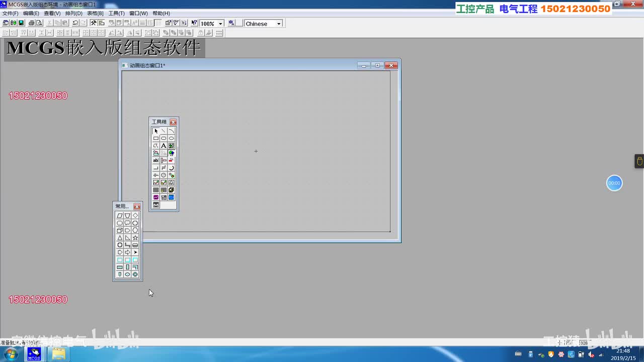Minimize the 动画组态窗口1 window
644x362 pixels.
click(x=364, y=65)
